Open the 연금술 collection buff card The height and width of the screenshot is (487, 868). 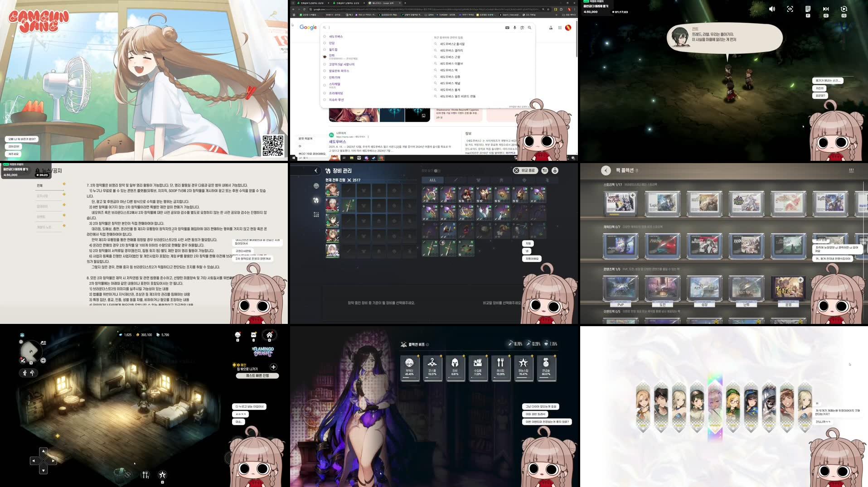(546, 368)
